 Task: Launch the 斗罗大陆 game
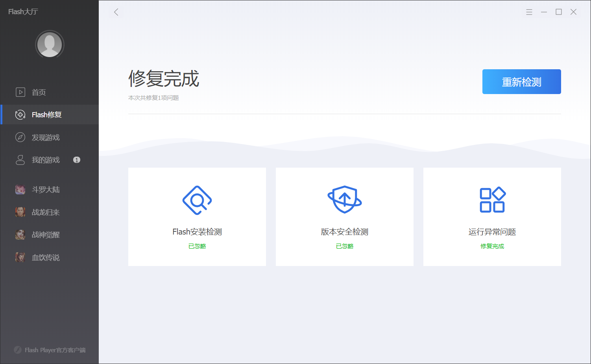(46, 190)
